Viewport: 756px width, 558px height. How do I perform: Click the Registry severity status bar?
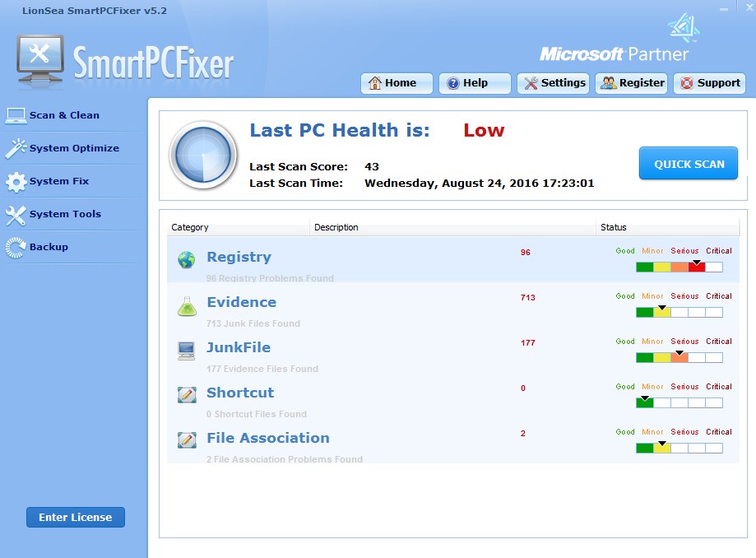pos(679,267)
